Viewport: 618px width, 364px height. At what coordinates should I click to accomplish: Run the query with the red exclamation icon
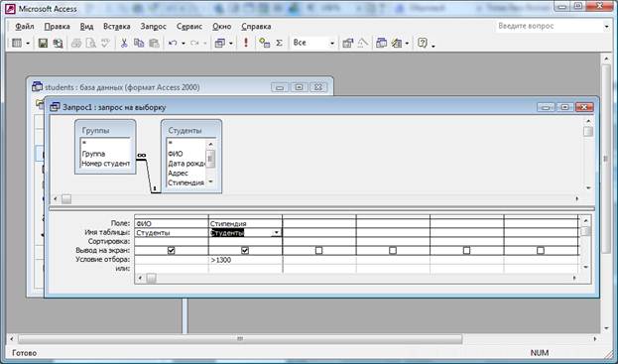click(x=246, y=43)
